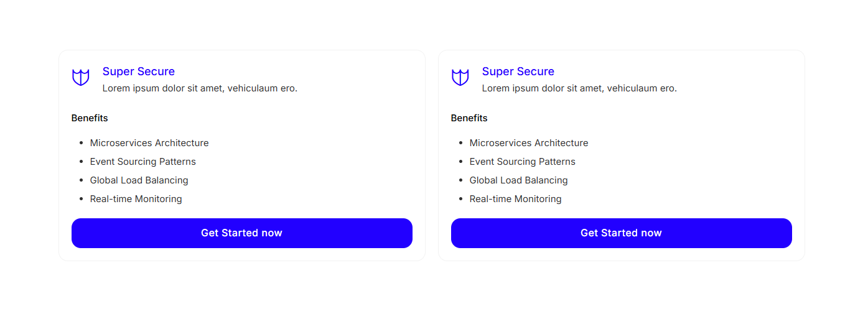
Task: Select Real-time Monitoring in the left card
Action: tap(136, 199)
